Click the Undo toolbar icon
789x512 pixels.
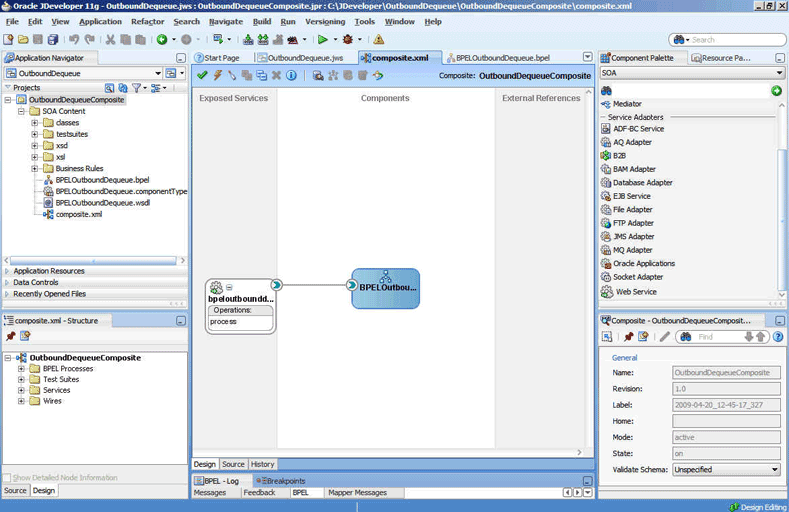point(74,39)
